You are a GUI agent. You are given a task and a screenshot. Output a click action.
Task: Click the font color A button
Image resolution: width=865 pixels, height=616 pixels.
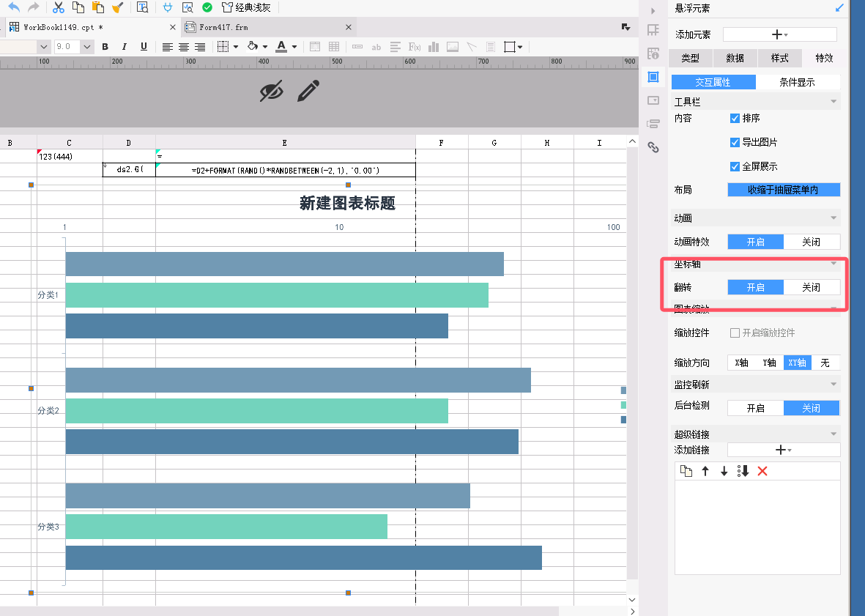click(282, 47)
